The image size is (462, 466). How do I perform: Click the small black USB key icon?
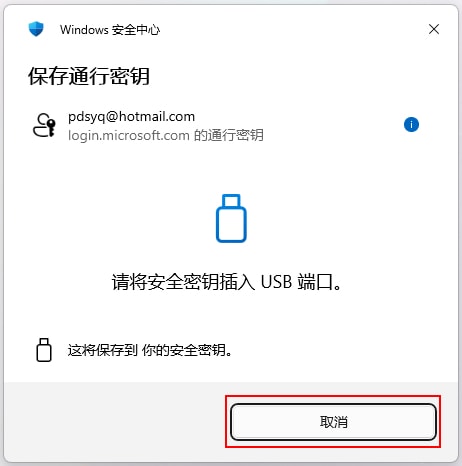(x=44, y=350)
